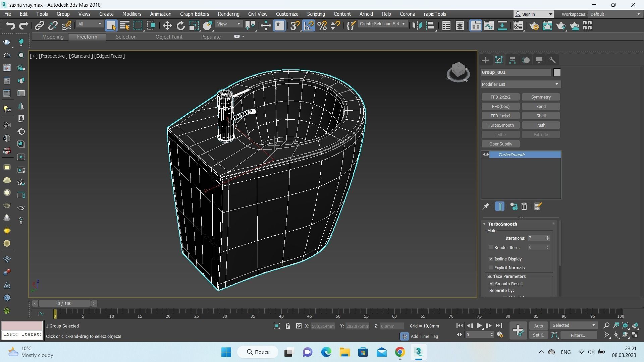This screenshot has width=644, height=362.
Task: Toggle Percent Snap icon
Action: pyautogui.click(x=322, y=26)
